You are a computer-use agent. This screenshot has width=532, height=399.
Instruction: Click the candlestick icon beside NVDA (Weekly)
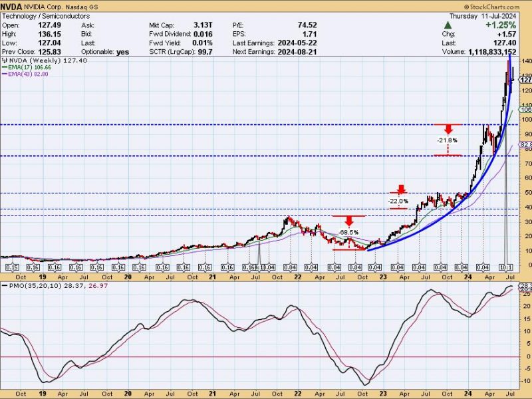pos(5,61)
